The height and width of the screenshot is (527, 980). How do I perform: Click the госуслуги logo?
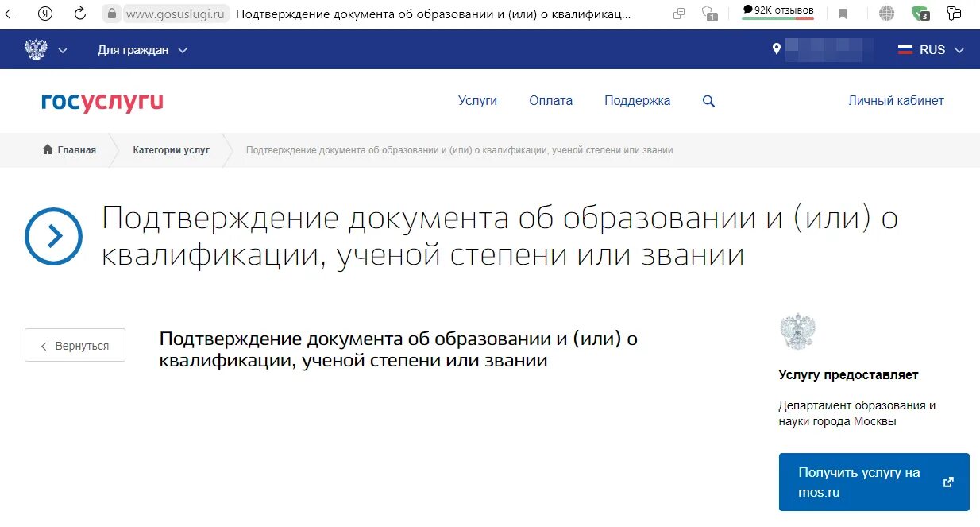[102, 101]
